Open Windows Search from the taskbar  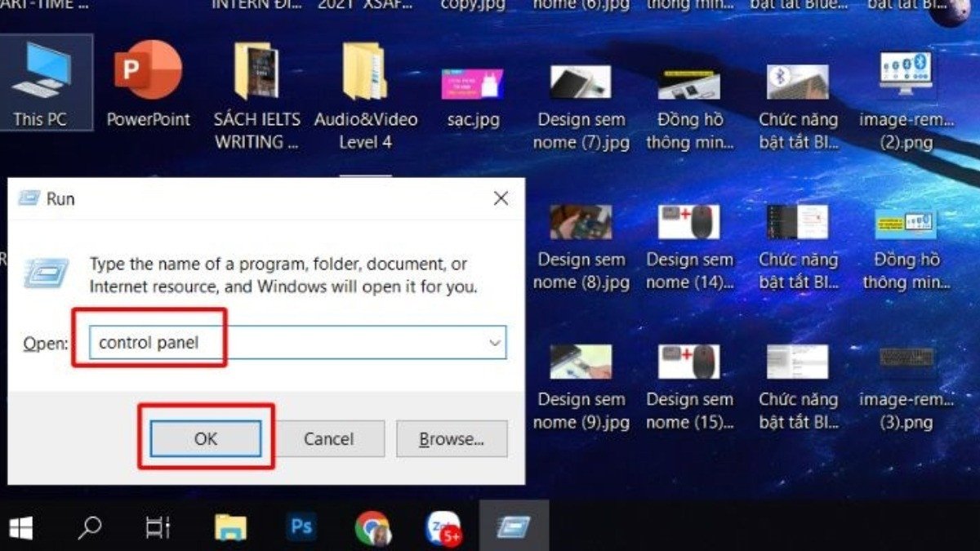point(90,527)
